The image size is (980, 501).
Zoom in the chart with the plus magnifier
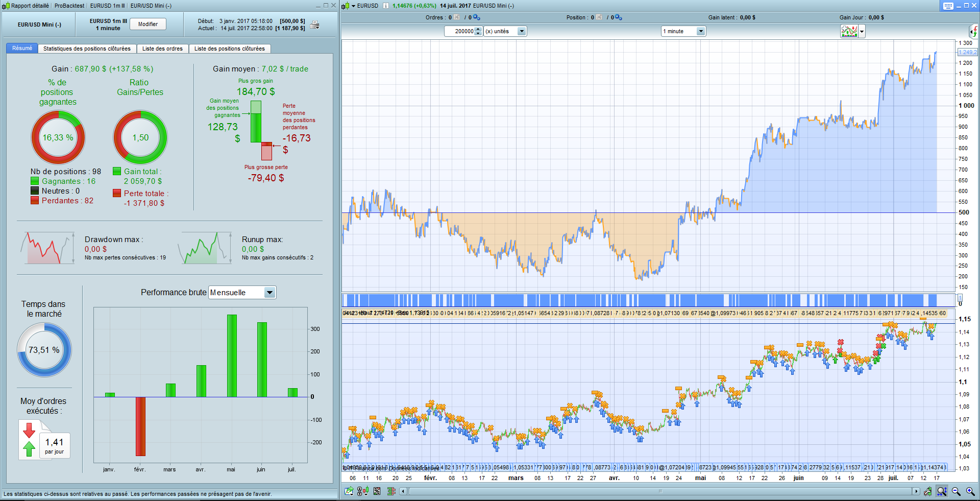coord(970,491)
